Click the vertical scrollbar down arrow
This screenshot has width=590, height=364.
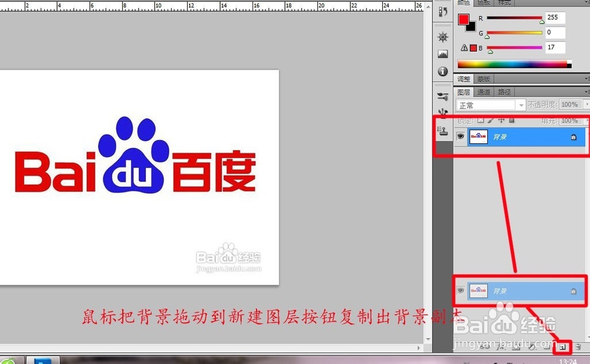tap(428, 339)
